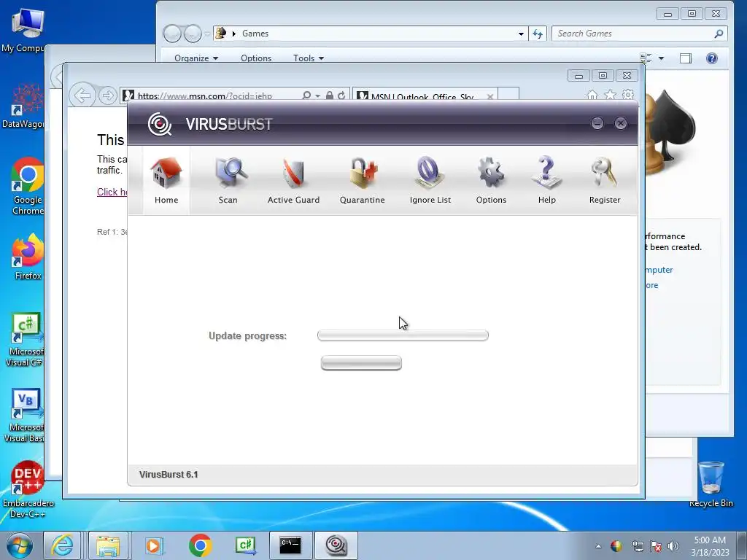Close VirusBurst with the round X button
The width and height of the screenshot is (747, 560).
click(620, 123)
